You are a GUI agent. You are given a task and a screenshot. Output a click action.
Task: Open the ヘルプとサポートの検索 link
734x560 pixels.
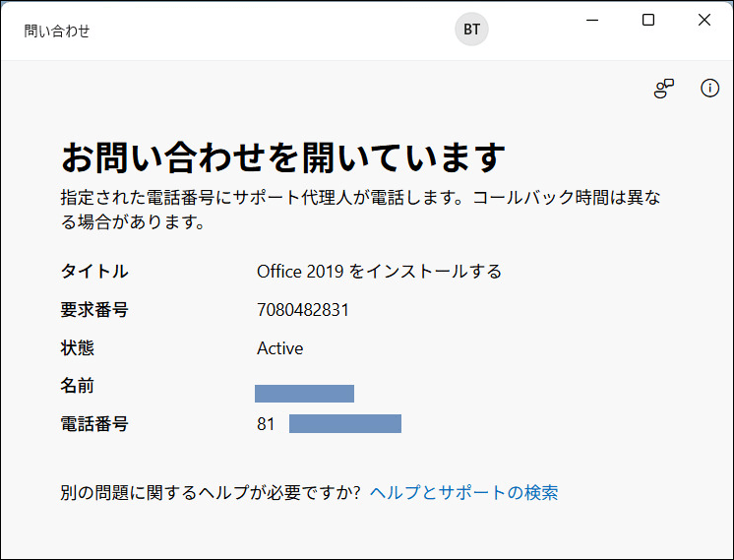click(463, 492)
